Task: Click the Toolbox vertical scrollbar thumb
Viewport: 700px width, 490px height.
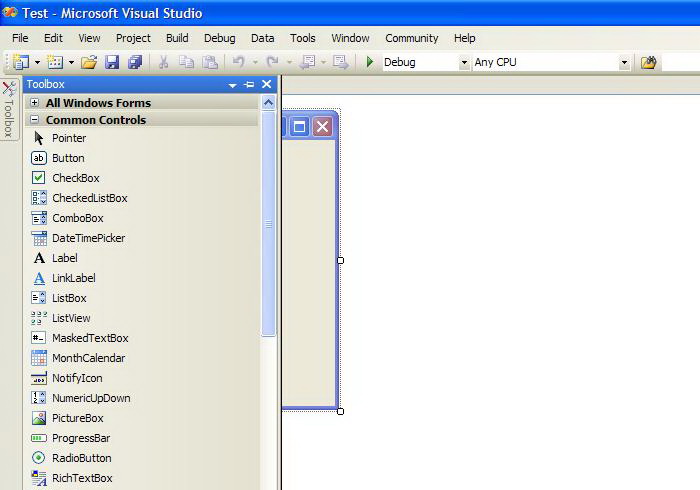Action: click(268, 223)
